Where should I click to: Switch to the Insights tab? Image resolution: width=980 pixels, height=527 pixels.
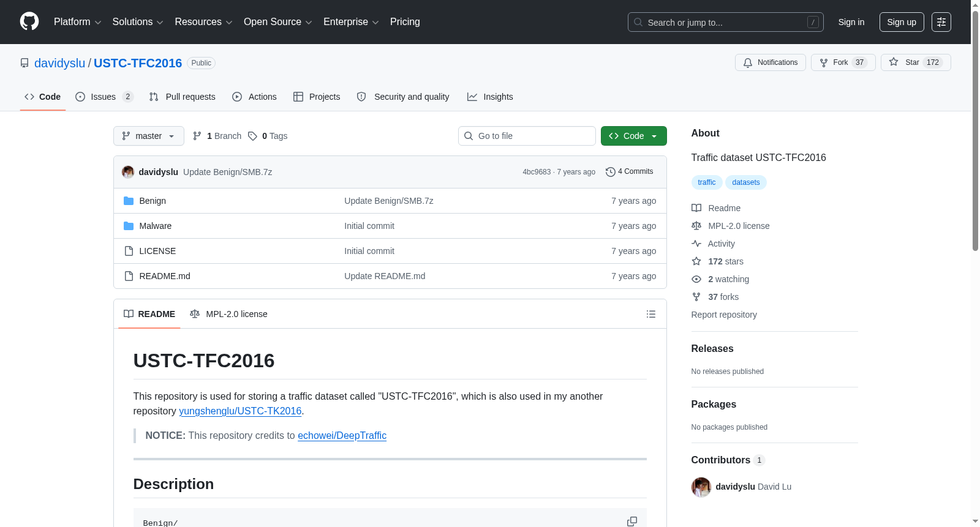[x=490, y=97]
